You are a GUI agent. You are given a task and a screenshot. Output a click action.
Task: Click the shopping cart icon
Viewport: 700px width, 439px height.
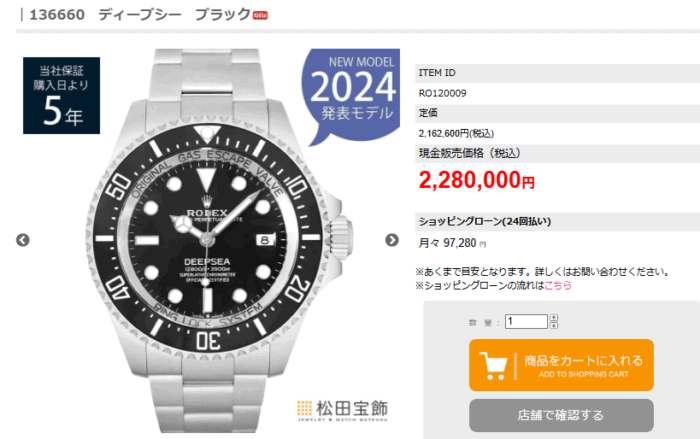[x=493, y=366]
